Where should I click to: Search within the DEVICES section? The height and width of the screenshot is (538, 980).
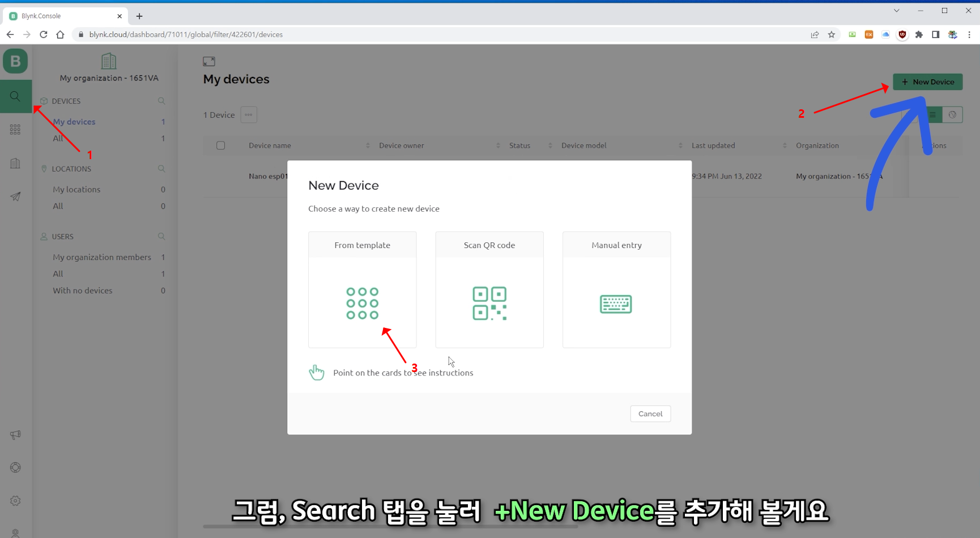pyautogui.click(x=161, y=101)
